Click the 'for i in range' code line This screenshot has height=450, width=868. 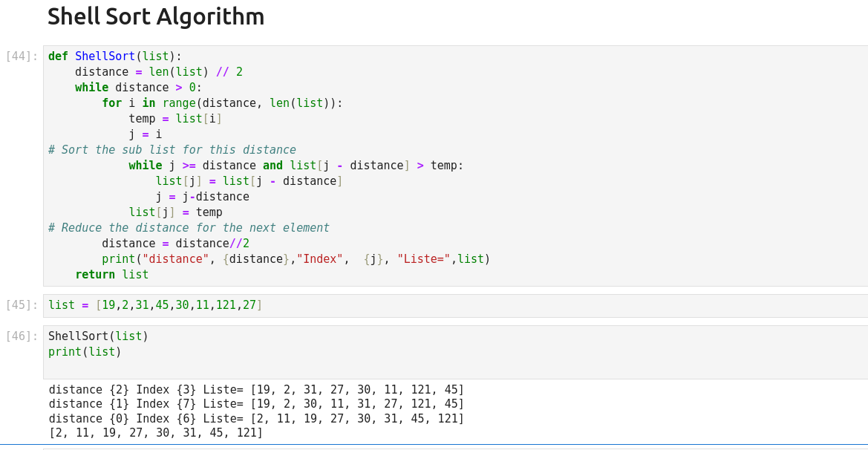(222, 103)
